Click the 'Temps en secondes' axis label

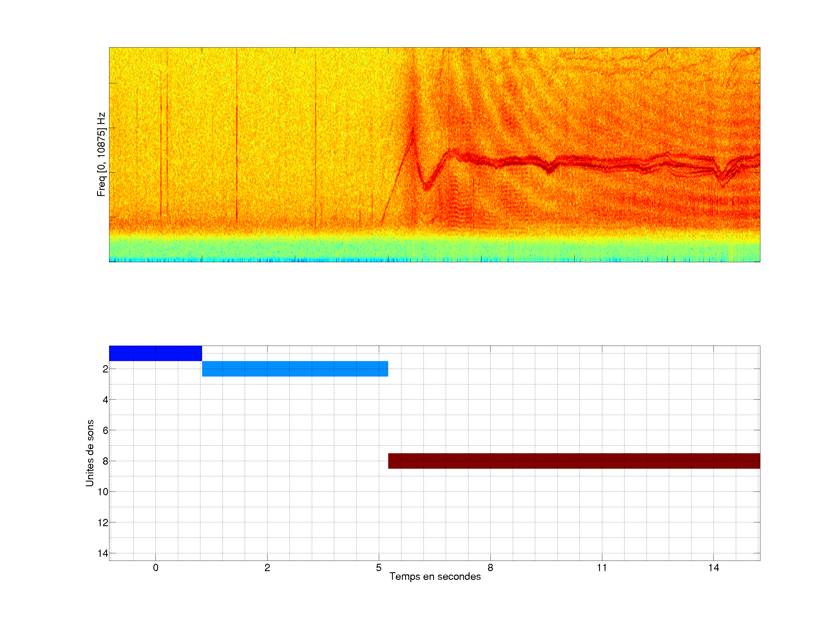[x=435, y=576]
